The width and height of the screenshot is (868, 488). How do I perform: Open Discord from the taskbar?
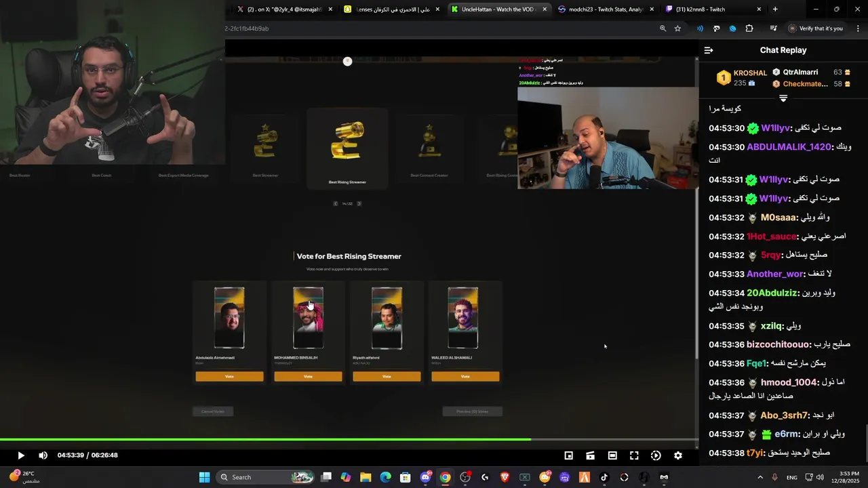coord(425,477)
